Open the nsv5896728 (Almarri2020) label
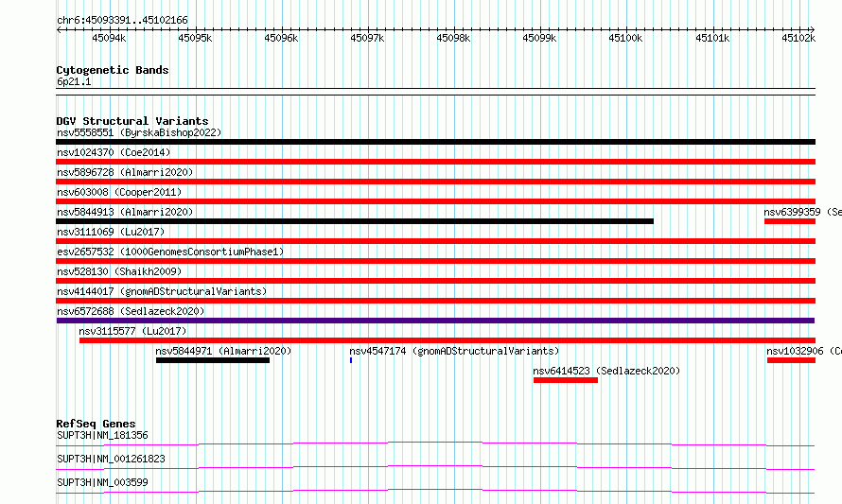The height and width of the screenshot is (504, 842). click(x=125, y=172)
